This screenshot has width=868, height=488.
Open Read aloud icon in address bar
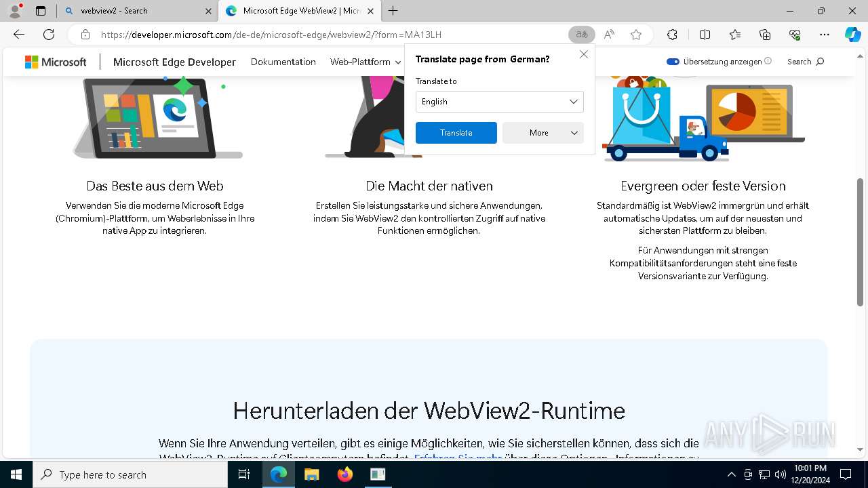coord(609,35)
